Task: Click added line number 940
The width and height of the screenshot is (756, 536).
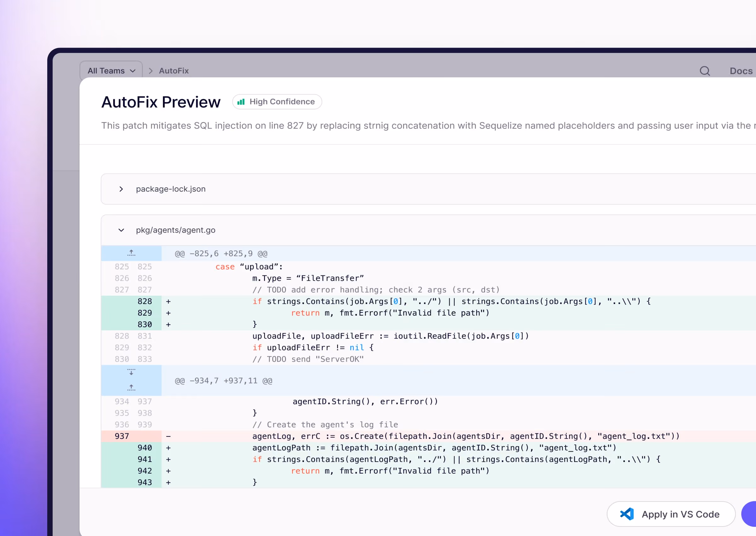Action: 145,447
